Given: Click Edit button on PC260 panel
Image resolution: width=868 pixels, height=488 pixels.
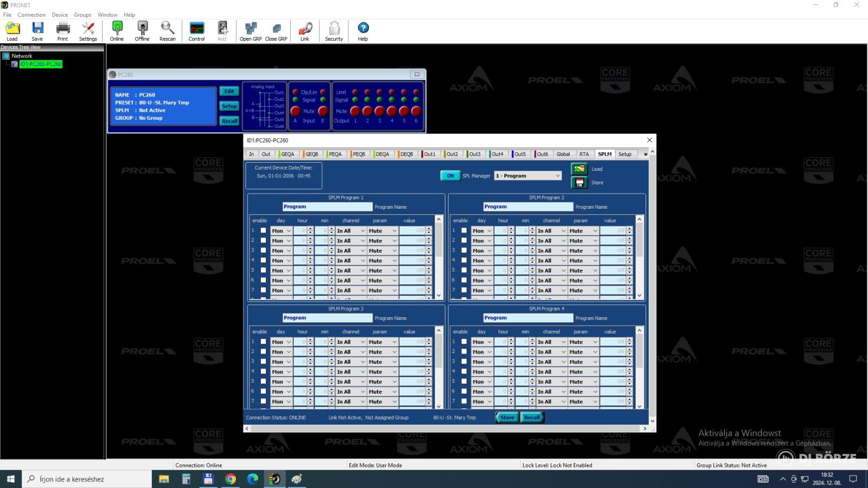Looking at the screenshot, I should click(x=229, y=91).
